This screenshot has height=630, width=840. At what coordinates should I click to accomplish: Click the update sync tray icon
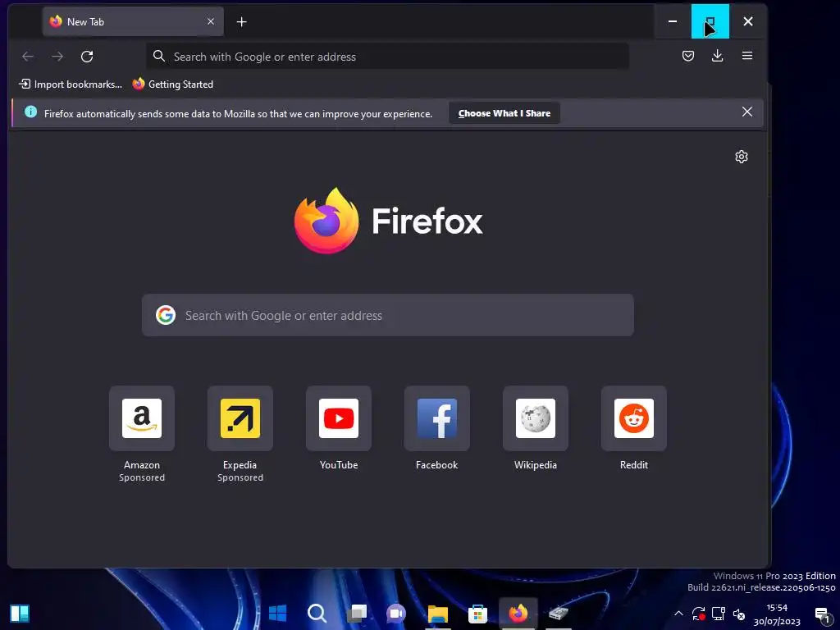[698, 614]
